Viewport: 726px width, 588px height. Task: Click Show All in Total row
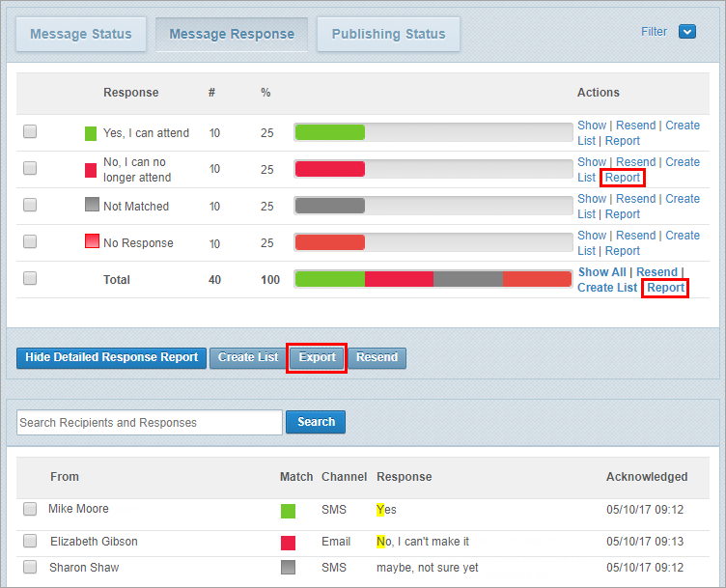[x=601, y=272]
